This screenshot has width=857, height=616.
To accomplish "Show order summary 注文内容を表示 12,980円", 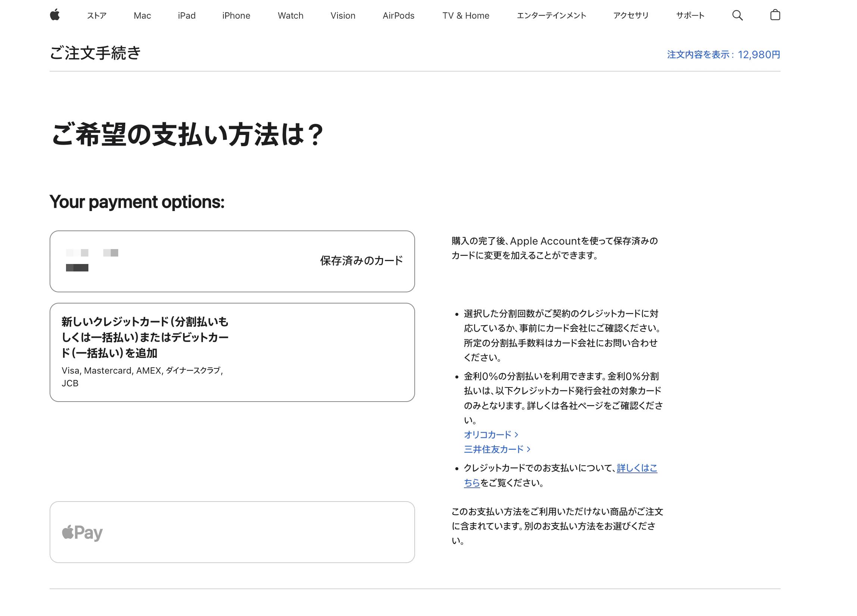I will (x=723, y=55).
